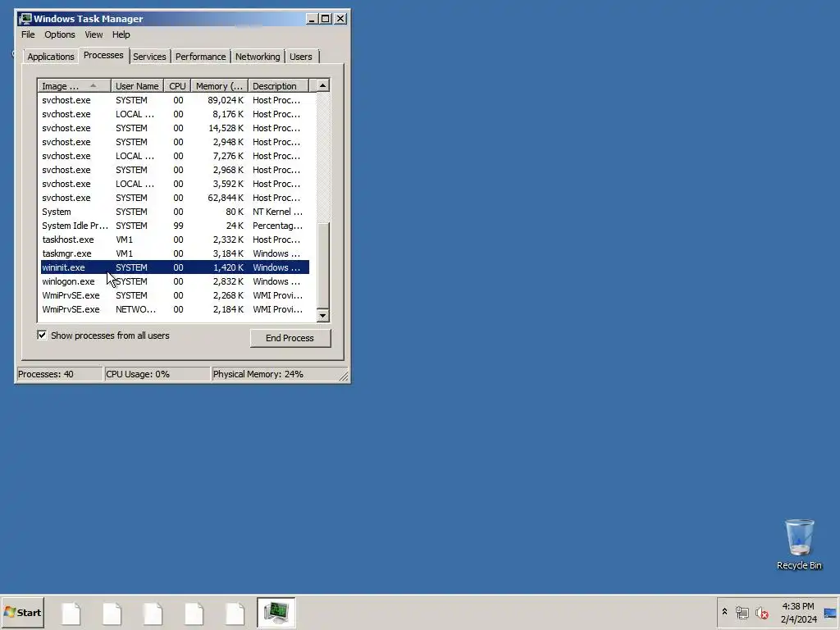Open the View menu
Image resolution: width=840 pixels, height=630 pixels.
(94, 34)
